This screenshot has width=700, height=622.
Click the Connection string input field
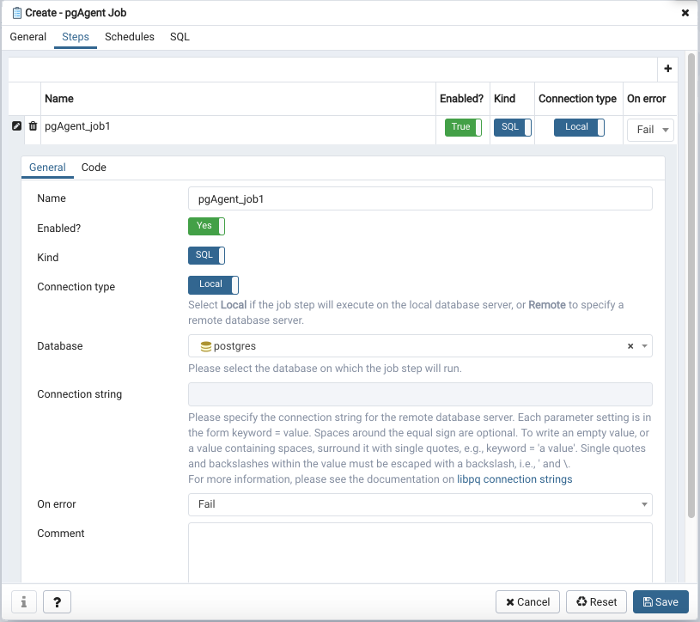(420, 394)
